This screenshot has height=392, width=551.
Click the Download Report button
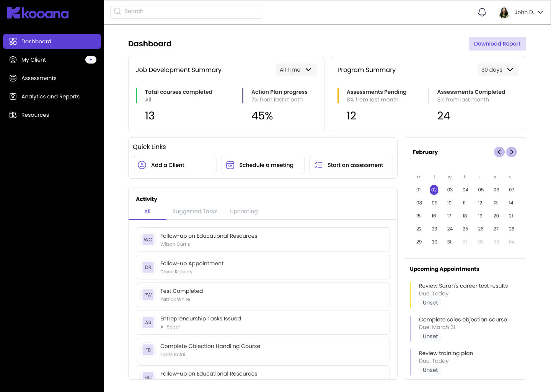tap(497, 44)
